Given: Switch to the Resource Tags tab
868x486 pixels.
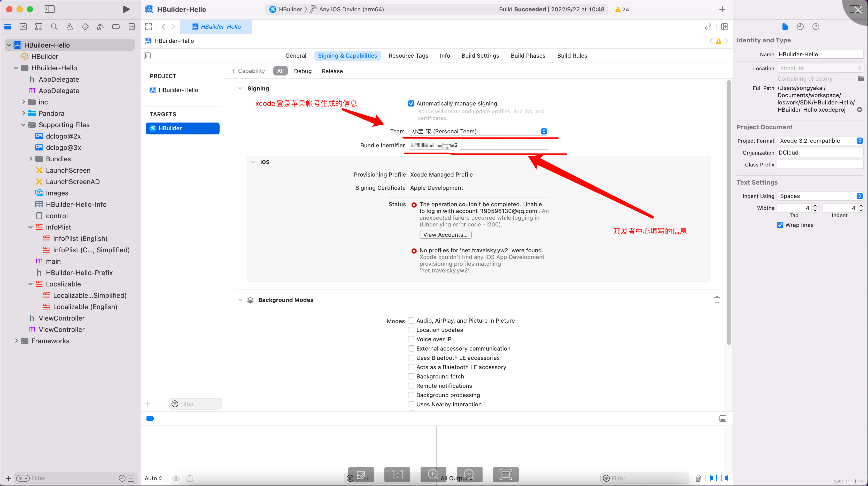Looking at the screenshot, I should (x=408, y=56).
